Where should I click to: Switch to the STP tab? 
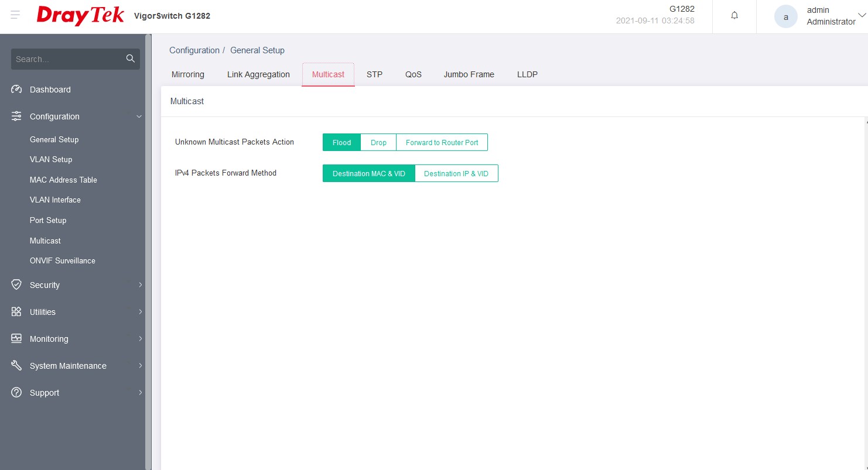(x=374, y=74)
